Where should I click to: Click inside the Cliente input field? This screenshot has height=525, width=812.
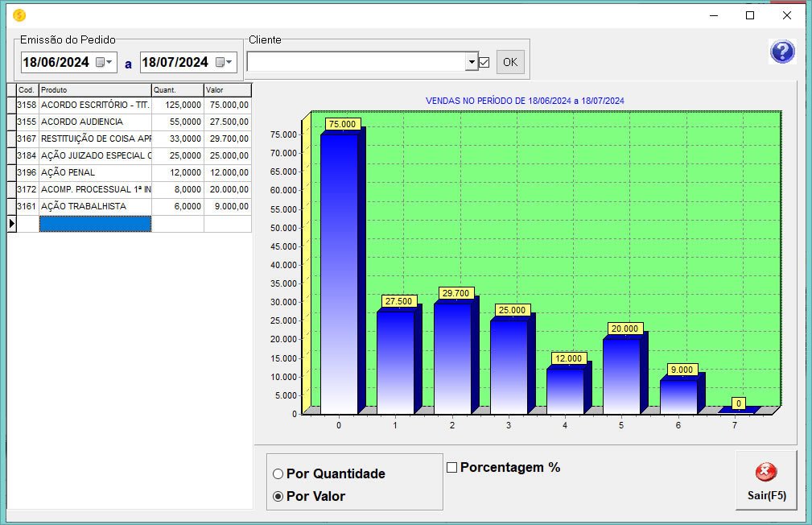(357, 62)
